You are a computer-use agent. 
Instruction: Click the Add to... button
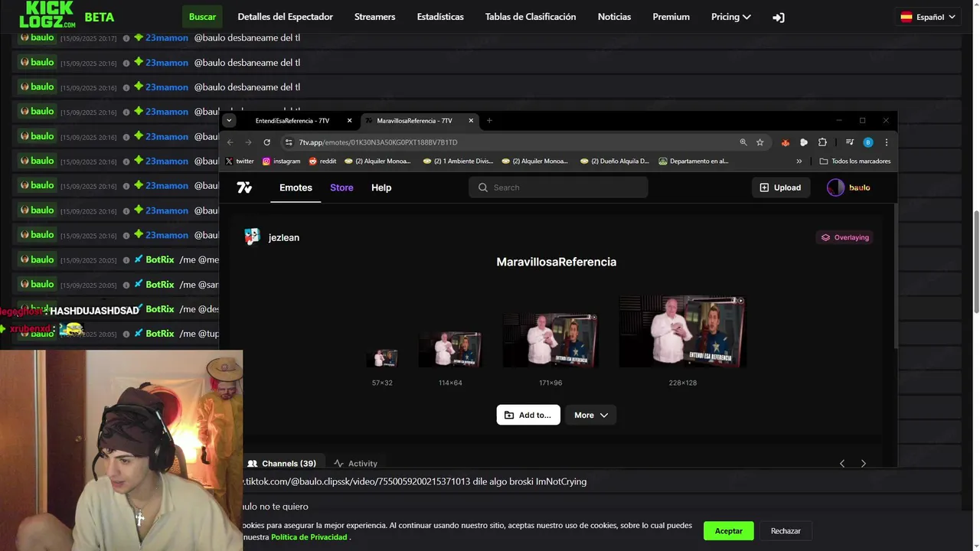(x=528, y=415)
